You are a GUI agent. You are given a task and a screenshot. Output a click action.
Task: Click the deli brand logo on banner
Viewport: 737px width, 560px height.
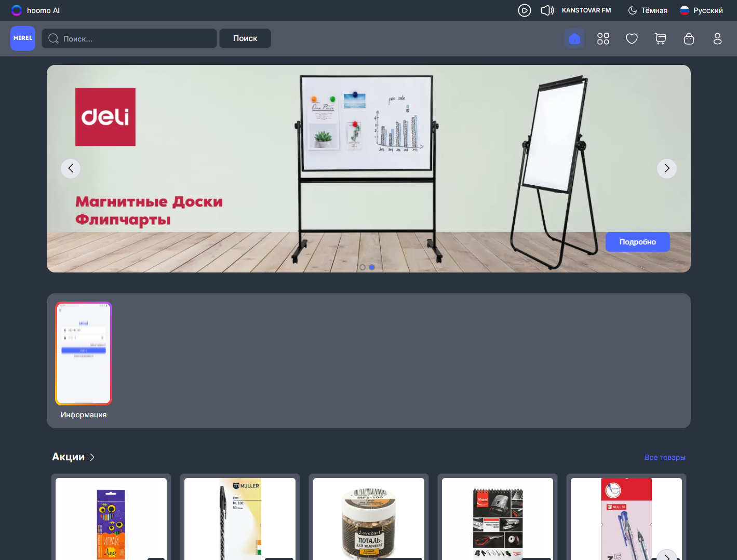105,117
